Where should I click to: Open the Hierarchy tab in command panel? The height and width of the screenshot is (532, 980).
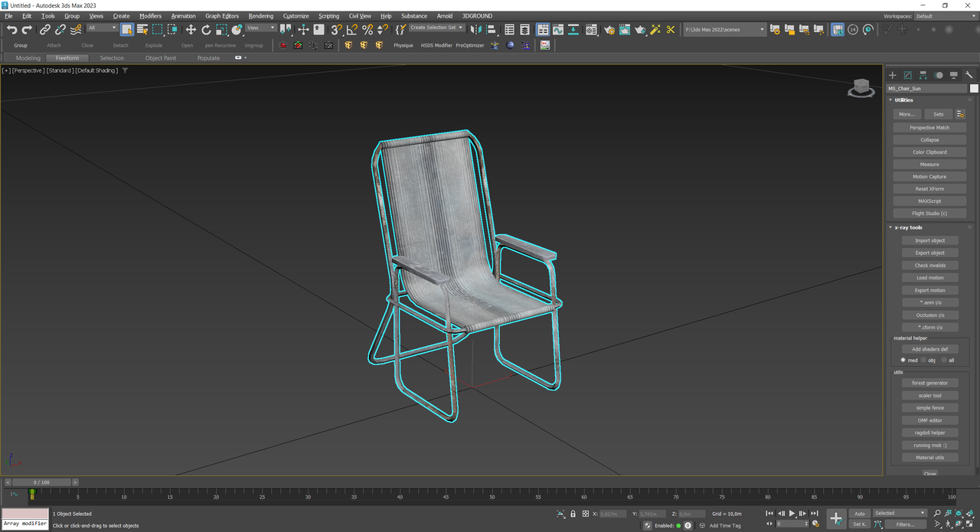[x=923, y=75]
